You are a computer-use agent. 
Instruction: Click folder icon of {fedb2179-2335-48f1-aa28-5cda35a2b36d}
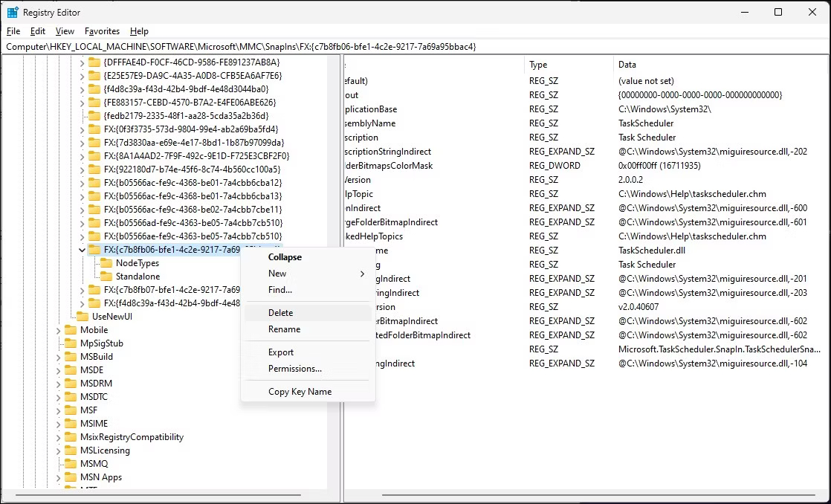pyautogui.click(x=94, y=115)
